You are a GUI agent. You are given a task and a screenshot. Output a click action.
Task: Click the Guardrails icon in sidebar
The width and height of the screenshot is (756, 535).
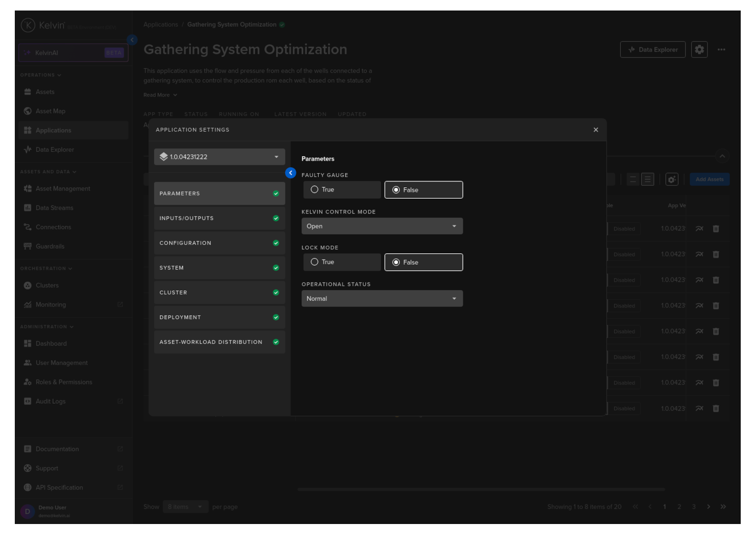click(x=28, y=246)
